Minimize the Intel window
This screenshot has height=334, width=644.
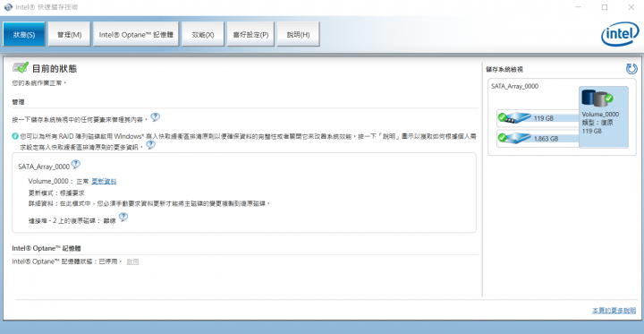click(x=579, y=7)
